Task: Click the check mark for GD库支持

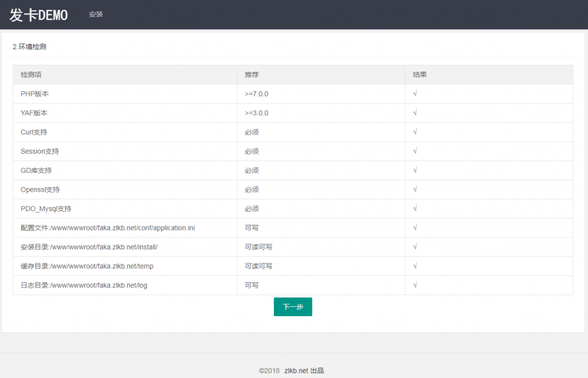Action: (x=415, y=170)
